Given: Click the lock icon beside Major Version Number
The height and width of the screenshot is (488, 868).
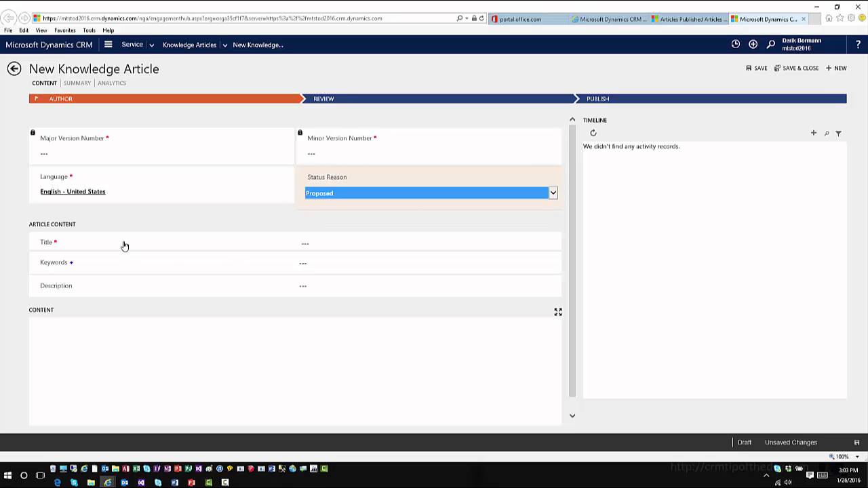Looking at the screenshot, I should pos(33,133).
